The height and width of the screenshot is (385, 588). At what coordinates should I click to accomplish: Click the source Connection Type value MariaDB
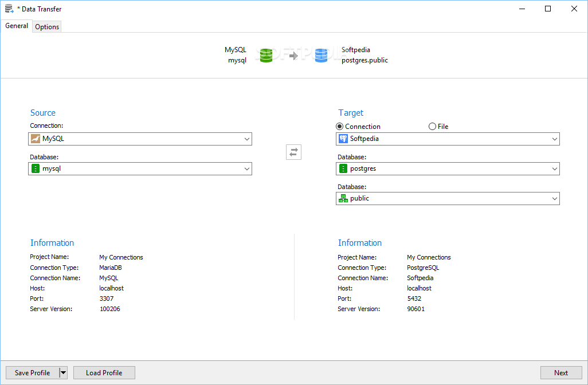coord(111,268)
